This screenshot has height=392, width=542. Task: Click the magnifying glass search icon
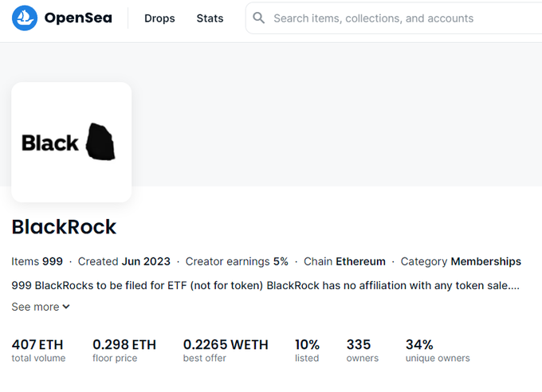[x=258, y=18]
